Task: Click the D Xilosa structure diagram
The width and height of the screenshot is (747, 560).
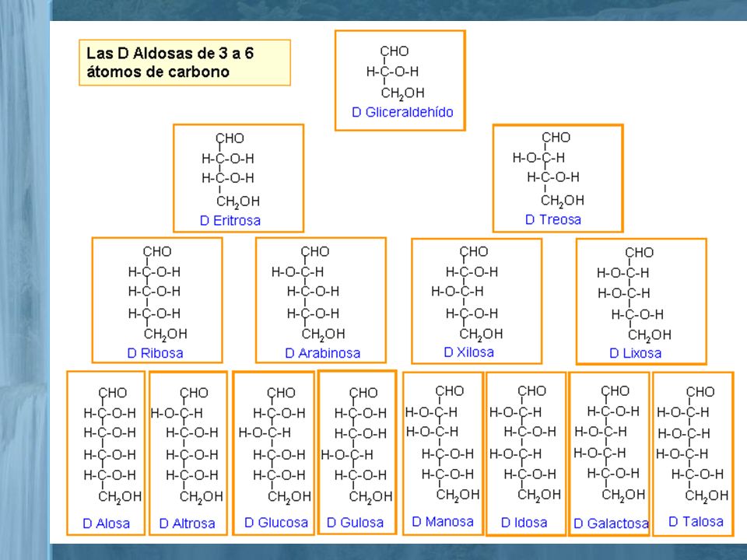Action: (467, 294)
